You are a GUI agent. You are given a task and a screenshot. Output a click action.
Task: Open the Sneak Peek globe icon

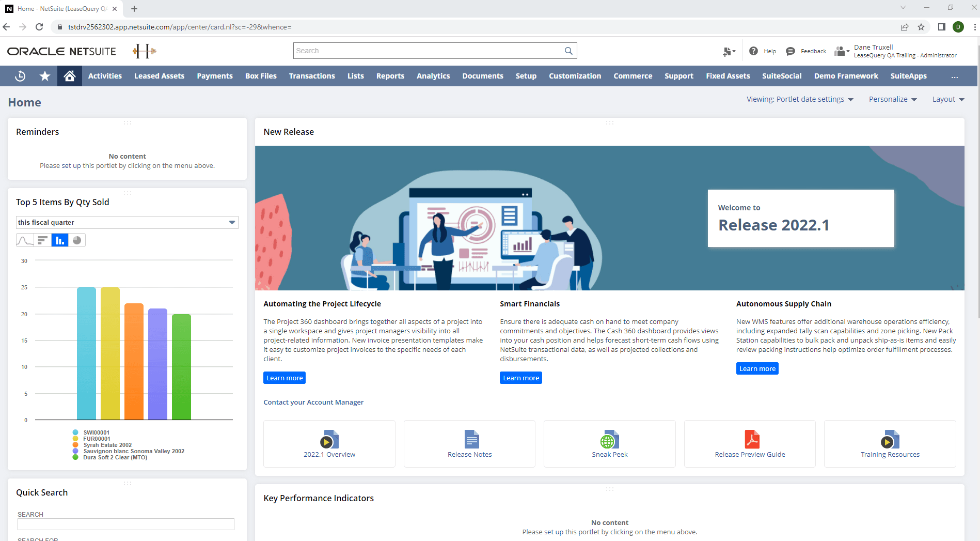coord(610,439)
